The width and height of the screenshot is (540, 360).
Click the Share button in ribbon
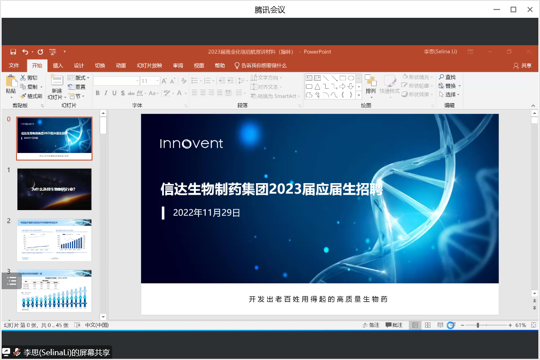523,65
